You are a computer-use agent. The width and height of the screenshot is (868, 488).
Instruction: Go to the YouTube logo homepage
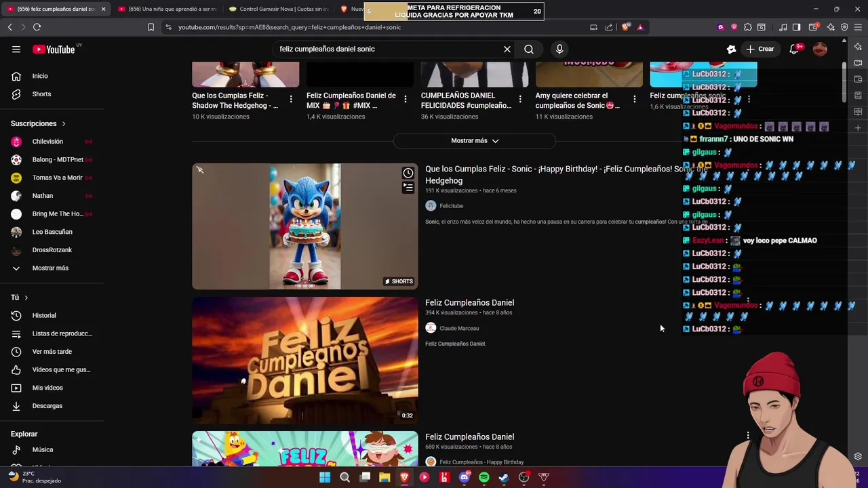click(x=54, y=49)
